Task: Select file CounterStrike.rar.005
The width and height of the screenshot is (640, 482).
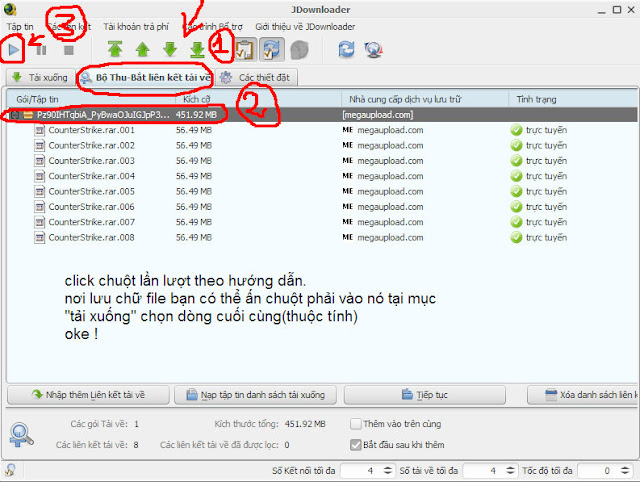Action: (x=91, y=191)
